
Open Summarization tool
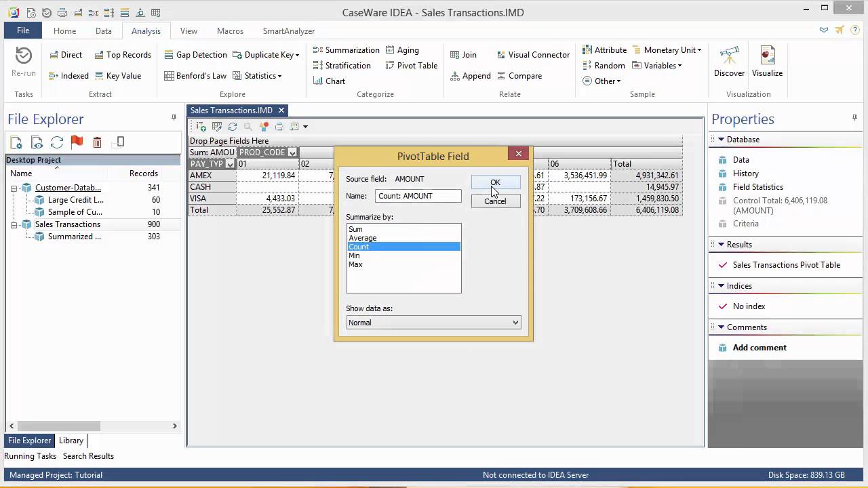[x=347, y=50]
